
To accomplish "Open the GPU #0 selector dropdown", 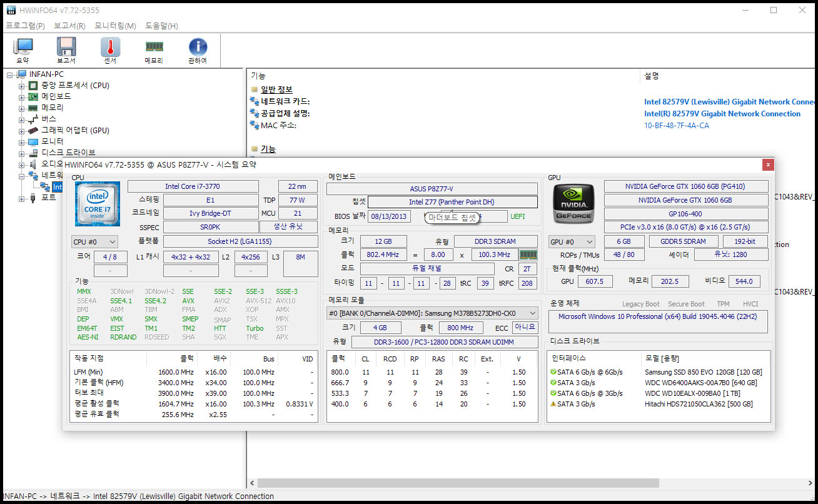I will tap(571, 241).
